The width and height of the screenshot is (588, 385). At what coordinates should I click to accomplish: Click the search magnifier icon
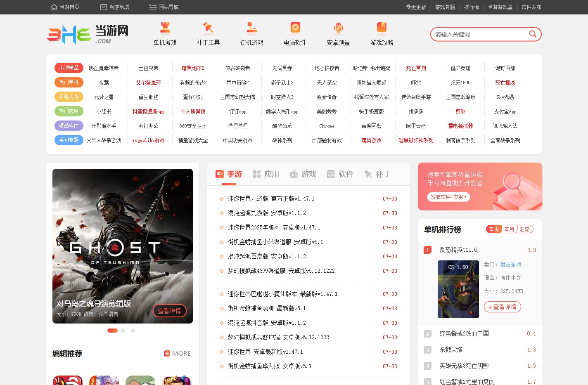tap(533, 34)
